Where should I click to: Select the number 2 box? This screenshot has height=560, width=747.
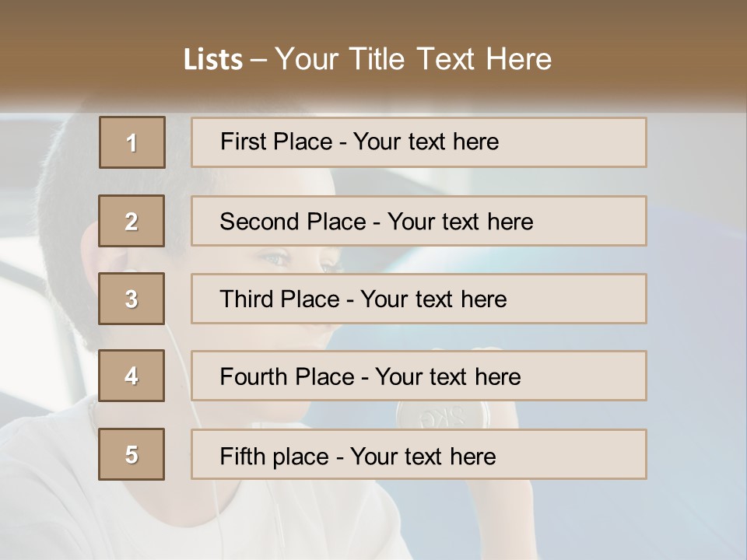pyautogui.click(x=132, y=221)
